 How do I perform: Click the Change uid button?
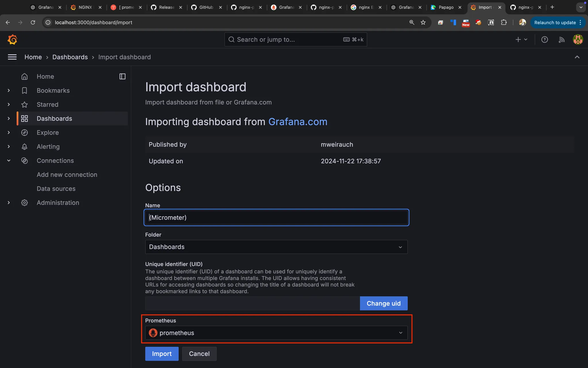[x=383, y=303]
